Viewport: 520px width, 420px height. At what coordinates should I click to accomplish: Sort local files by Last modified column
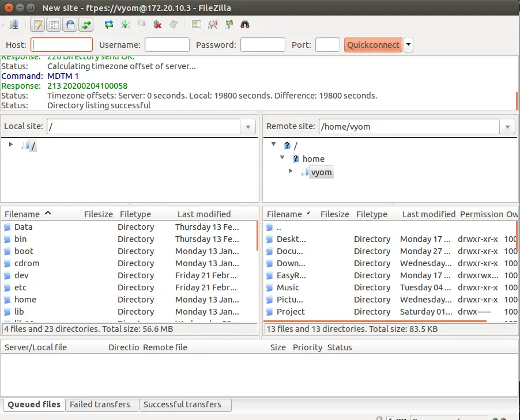tap(204, 214)
